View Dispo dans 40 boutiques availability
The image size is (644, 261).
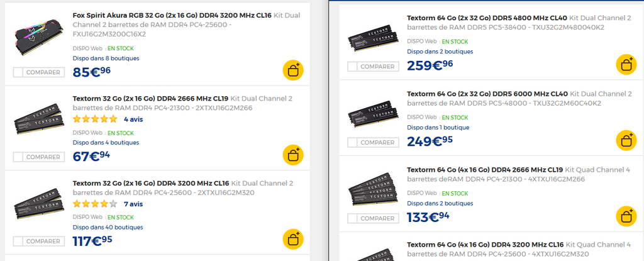click(108, 227)
